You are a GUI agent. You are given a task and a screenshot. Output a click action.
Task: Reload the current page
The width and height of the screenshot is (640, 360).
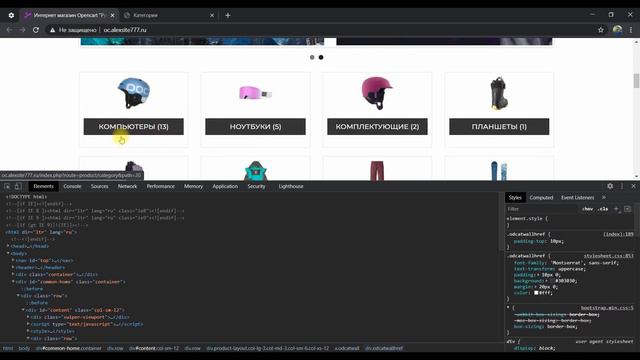click(36, 30)
